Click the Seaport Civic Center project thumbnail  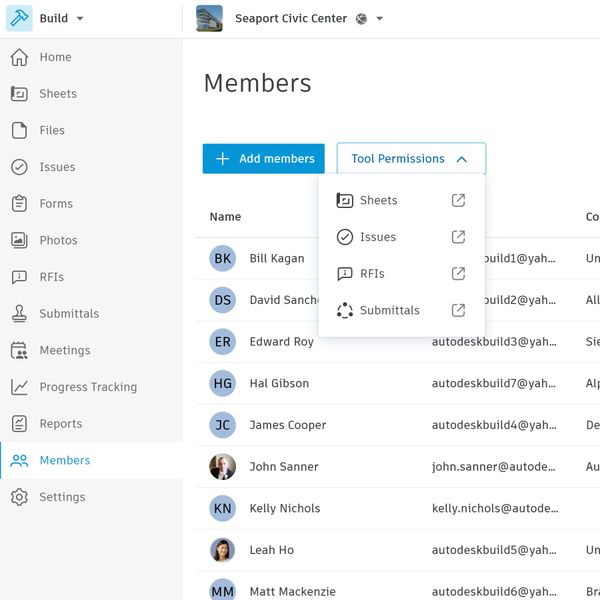point(210,19)
